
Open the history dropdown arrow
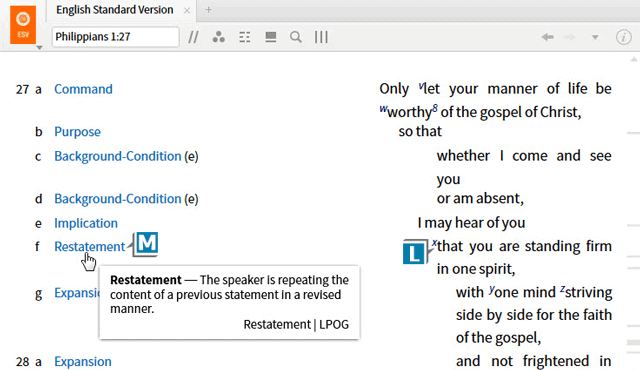(595, 38)
